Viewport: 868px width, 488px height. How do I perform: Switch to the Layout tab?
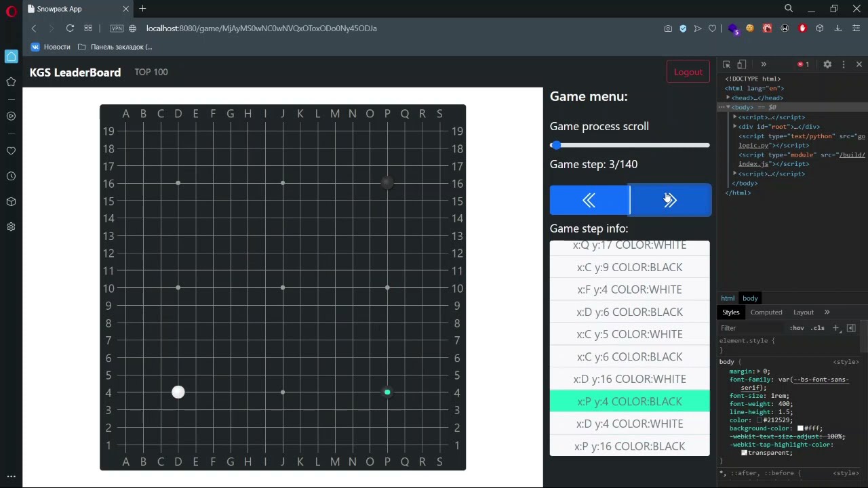(804, 312)
